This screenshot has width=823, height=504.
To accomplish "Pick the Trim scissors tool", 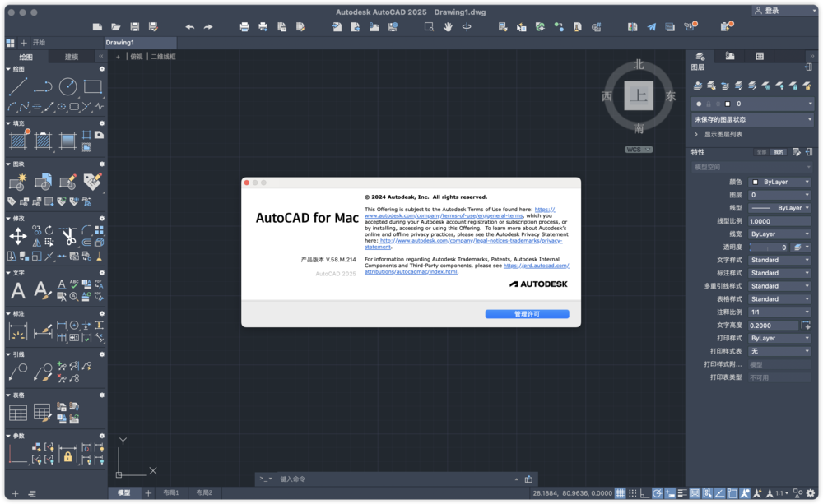I will point(68,237).
